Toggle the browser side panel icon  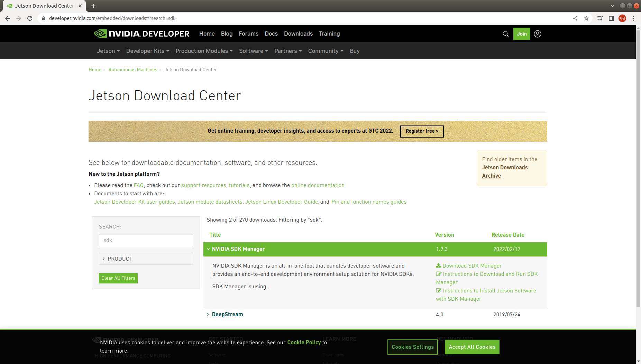point(611,18)
